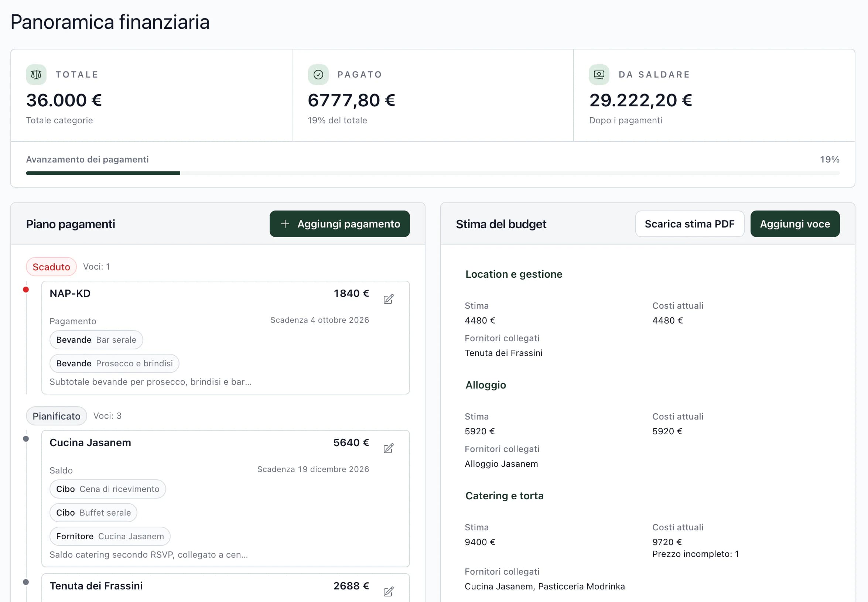This screenshot has height=602, width=868.
Task: Download estimate via Scarica stima PDF
Action: (690, 224)
